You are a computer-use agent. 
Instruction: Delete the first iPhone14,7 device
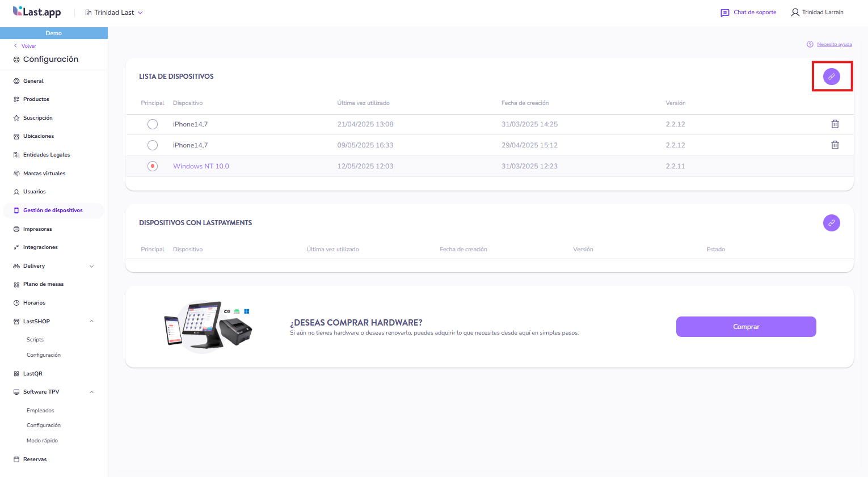[835, 124]
